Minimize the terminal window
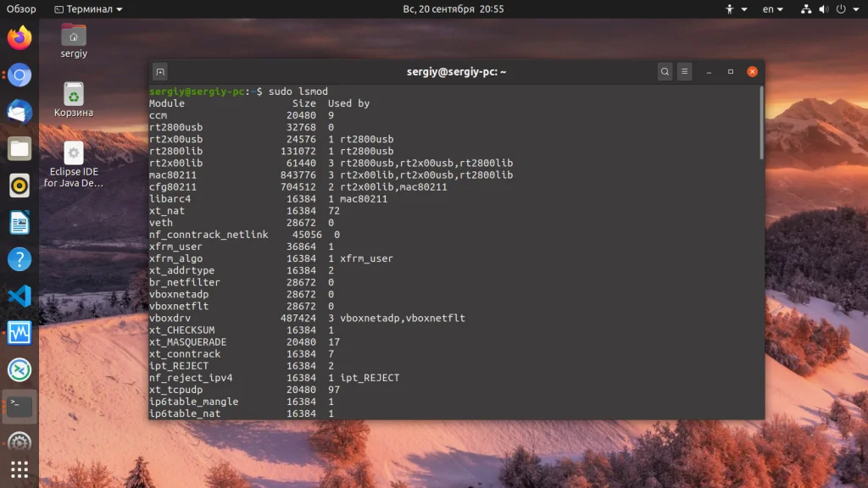The height and width of the screenshot is (488, 868). click(709, 72)
